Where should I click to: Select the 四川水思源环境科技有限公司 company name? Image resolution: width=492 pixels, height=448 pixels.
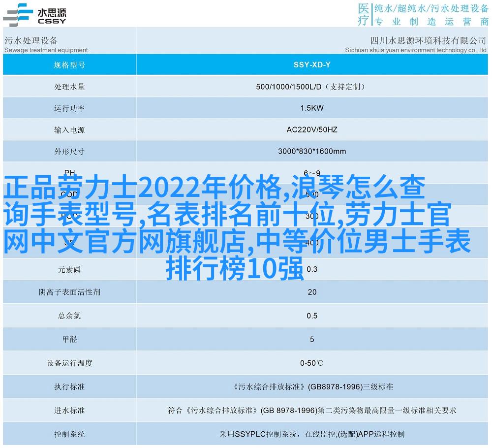(429, 40)
